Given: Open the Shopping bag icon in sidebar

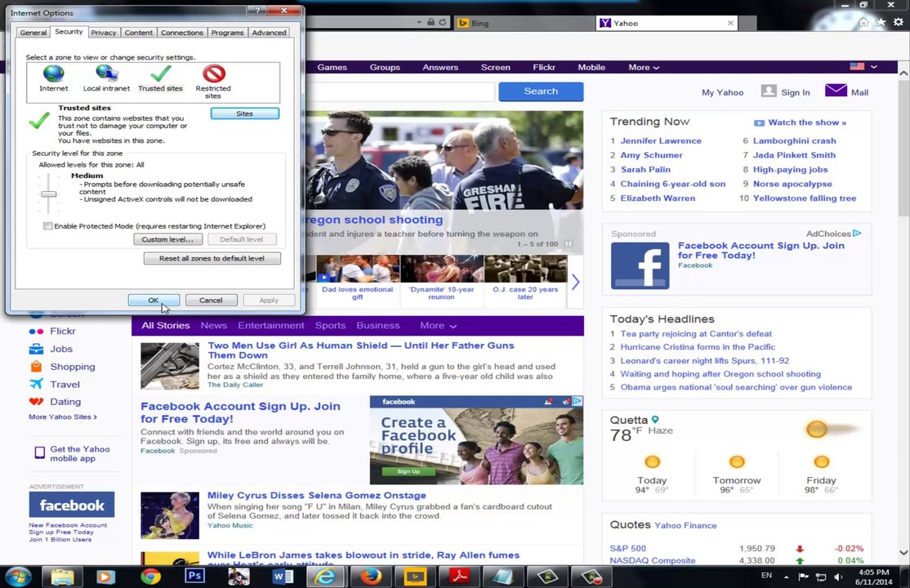Looking at the screenshot, I should click(x=36, y=367).
